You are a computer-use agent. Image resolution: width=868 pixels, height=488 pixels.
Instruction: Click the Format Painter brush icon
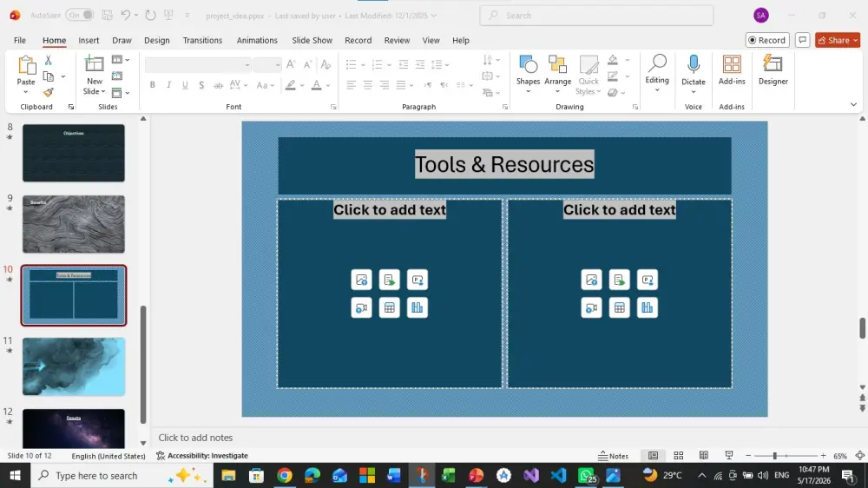point(48,93)
